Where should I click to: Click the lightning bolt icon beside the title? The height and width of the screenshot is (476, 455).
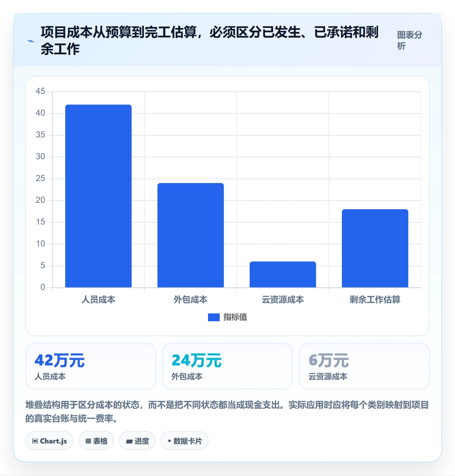tap(31, 41)
